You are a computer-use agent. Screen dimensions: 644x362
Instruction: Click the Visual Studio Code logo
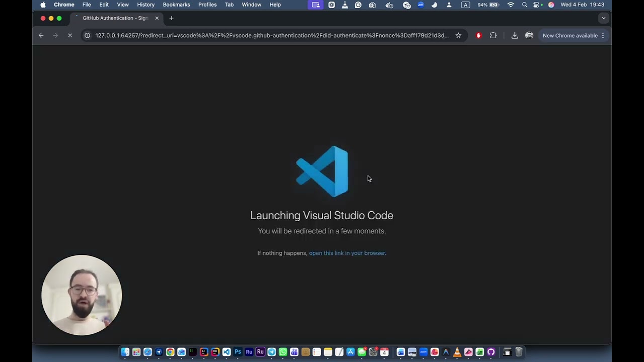322,171
